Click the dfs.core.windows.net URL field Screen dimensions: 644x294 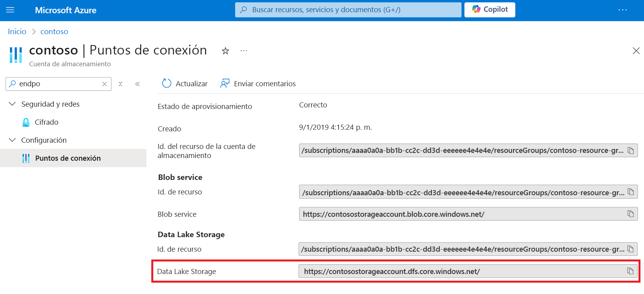pyautogui.click(x=468, y=271)
